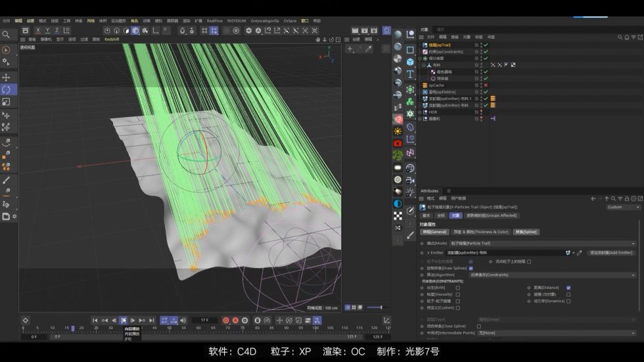
Task: Open the Algorithm Constraints dropdown
Action: [x=552, y=275]
